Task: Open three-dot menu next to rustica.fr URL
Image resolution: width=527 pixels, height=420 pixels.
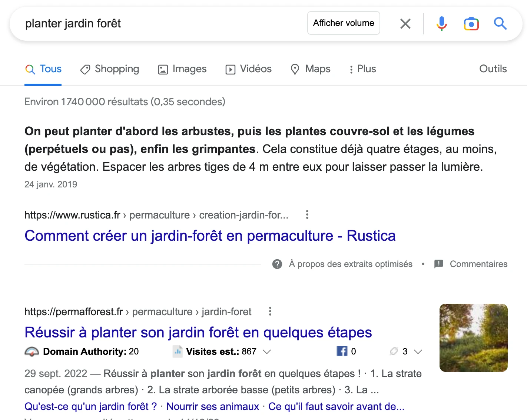Action: (307, 215)
